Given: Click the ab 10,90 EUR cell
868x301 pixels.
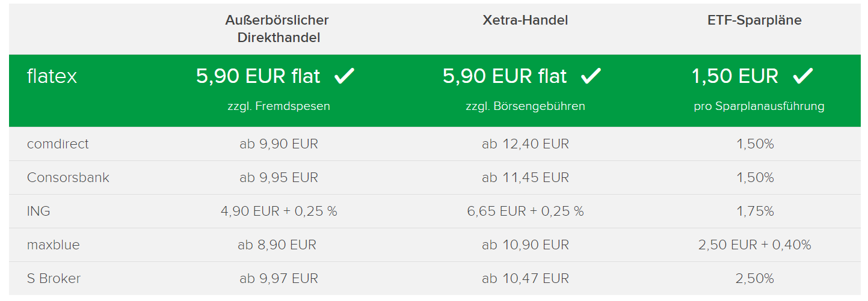Looking at the screenshot, I should tap(525, 245).
